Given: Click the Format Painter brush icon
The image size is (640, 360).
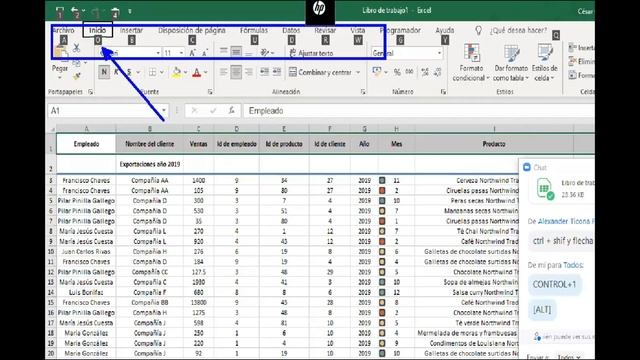Looking at the screenshot, I should point(76,76).
